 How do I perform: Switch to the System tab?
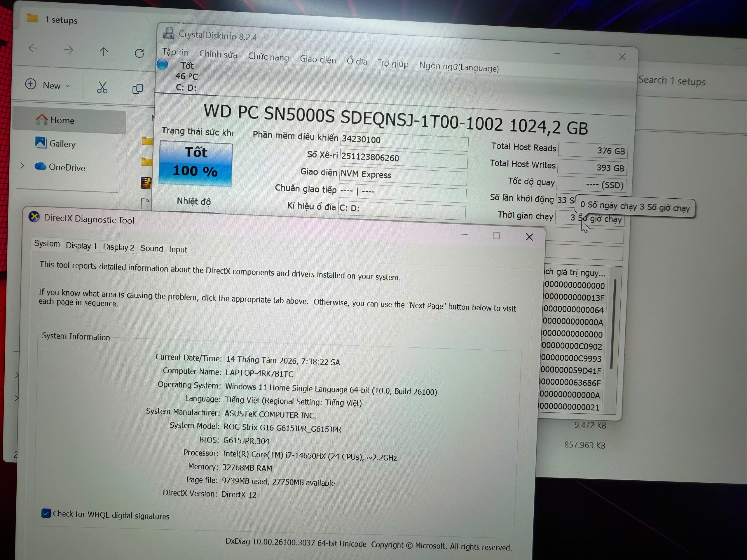click(x=47, y=244)
